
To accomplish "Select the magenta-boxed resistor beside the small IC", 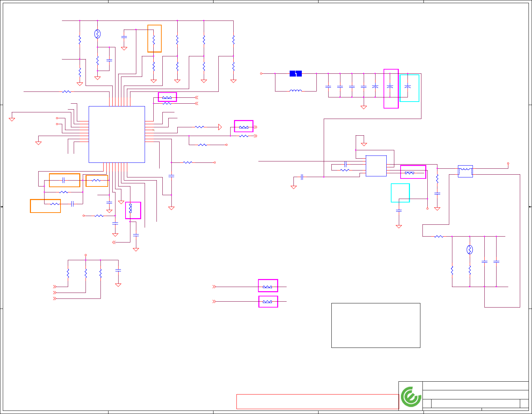I will [x=410, y=173].
